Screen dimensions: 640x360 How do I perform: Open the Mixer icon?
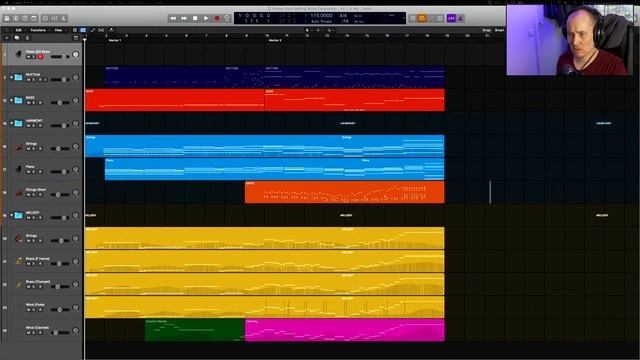(x=54, y=18)
